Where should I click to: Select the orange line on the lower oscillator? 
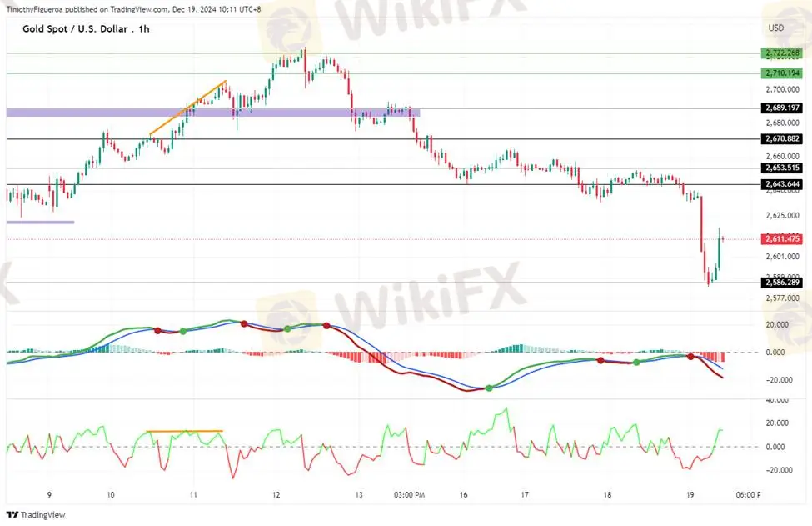[x=184, y=431]
